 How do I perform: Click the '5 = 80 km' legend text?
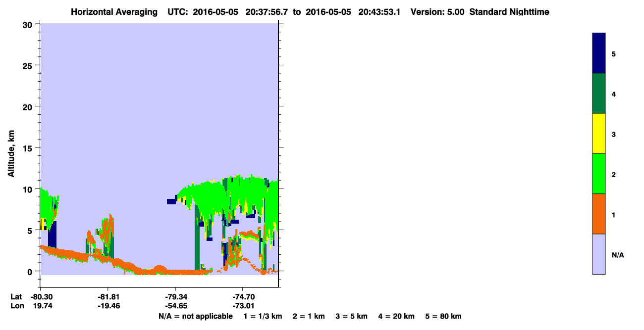point(443,316)
